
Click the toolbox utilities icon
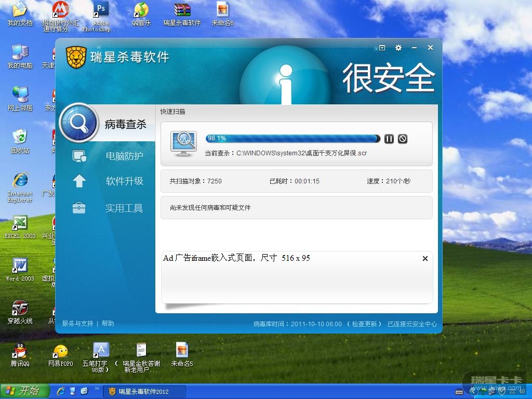(x=79, y=208)
